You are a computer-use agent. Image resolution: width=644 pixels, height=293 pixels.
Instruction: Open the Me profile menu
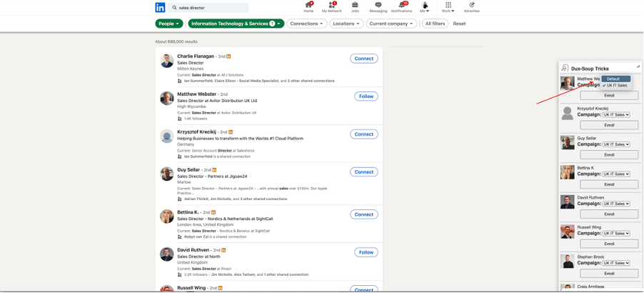click(425, 7)
